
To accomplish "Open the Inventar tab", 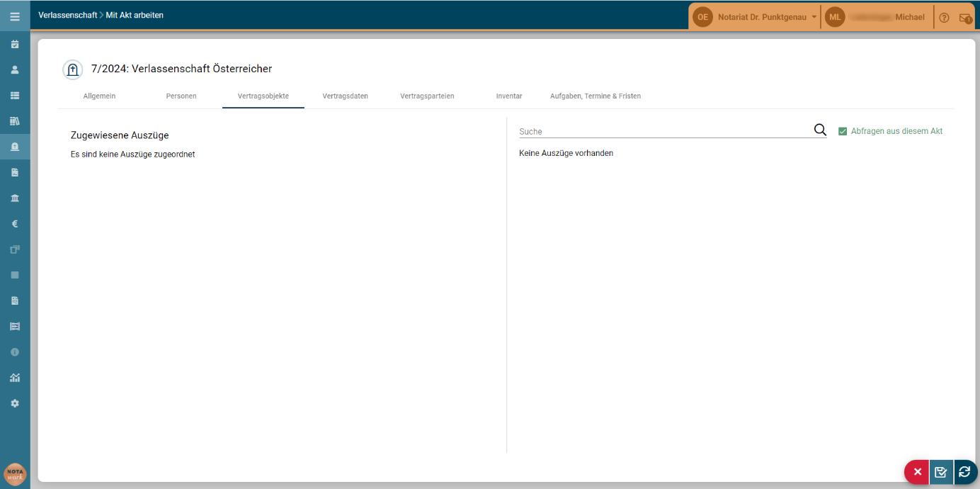I will [509, 96].
